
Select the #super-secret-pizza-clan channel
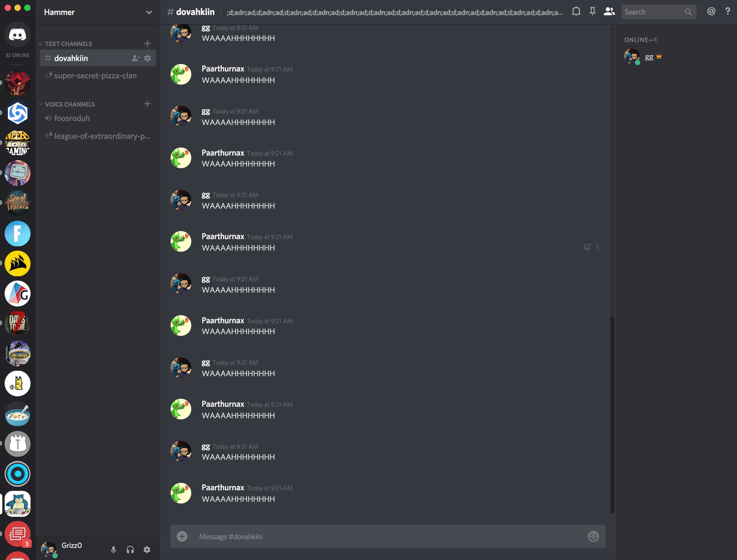tap(96, 75)
